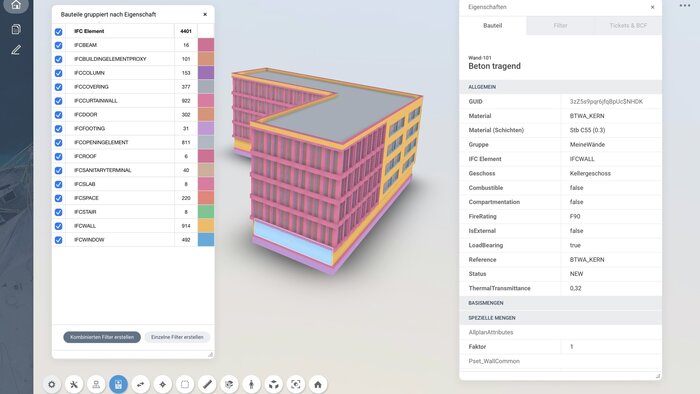Select the ruler measure tool
This screenshot has height=394, width=700.
(x=207, y=384)
